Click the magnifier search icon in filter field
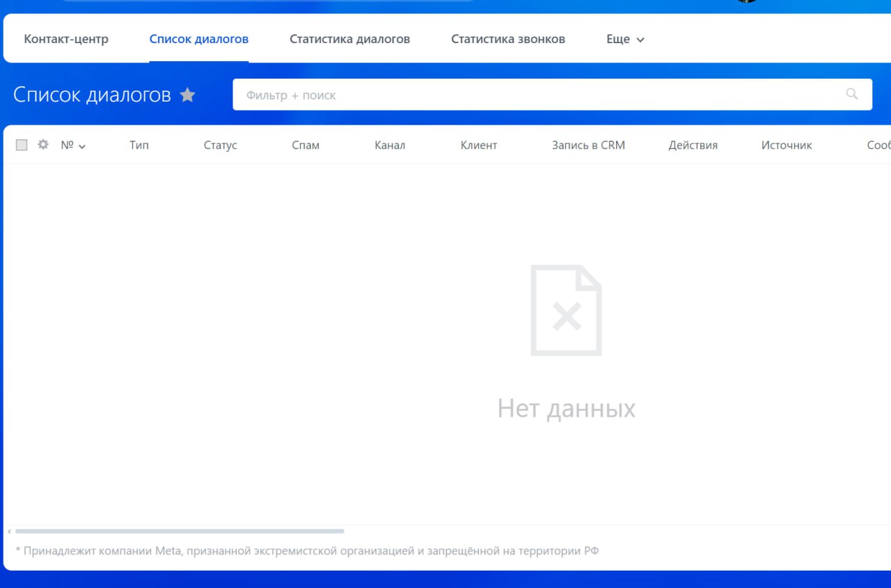The height and width of the screenshot is (588, 891). (852, 94)
